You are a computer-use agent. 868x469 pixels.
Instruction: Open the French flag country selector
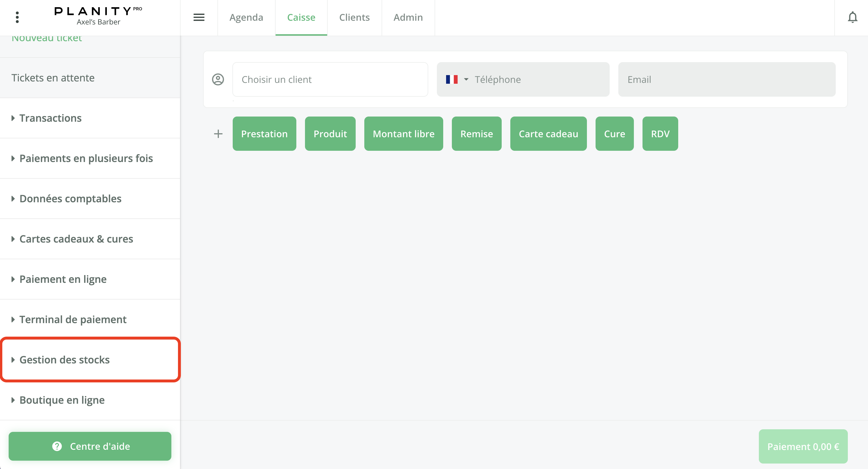(x=456, y=79)
